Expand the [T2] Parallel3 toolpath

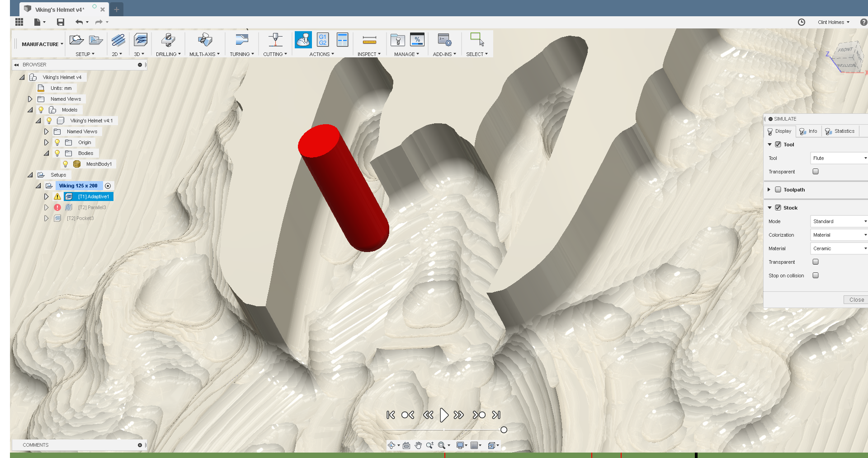pos(46,207)
